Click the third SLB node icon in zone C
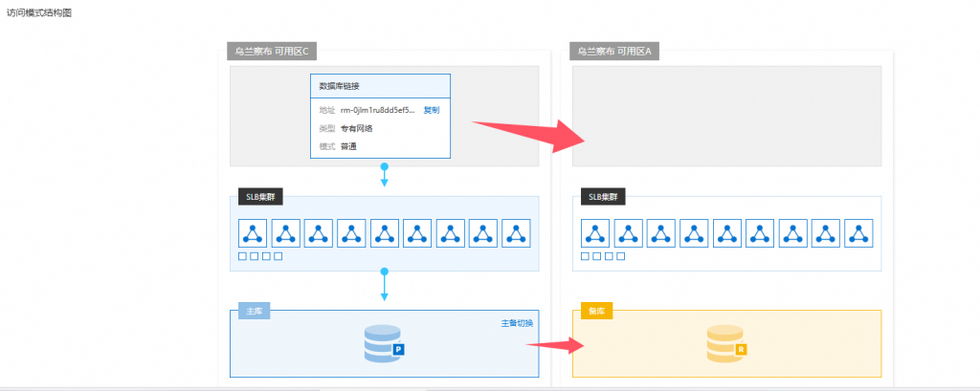This screenshot has height=391, width=980. point(319,232)
